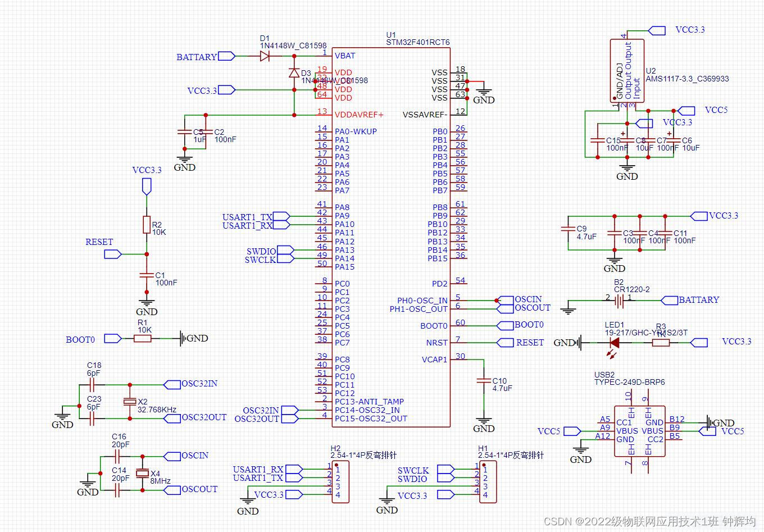Click resistor R3 next to LED1

point(660,342)
